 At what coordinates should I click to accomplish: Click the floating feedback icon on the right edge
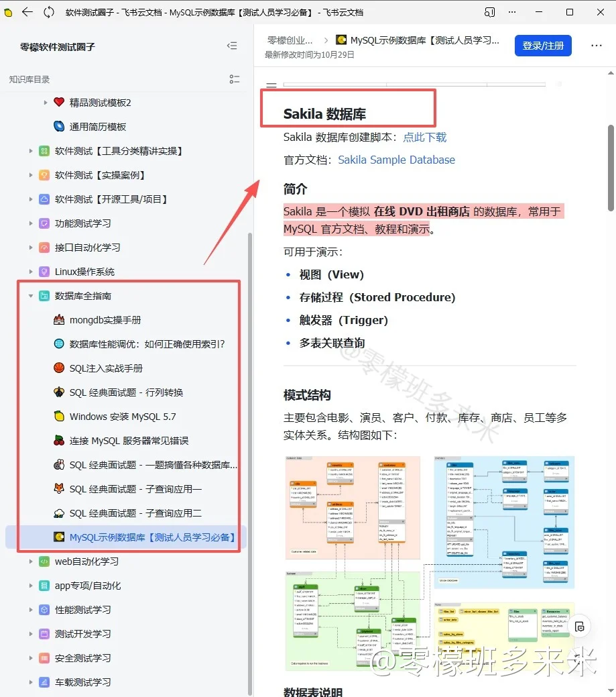tap(579, 625)
